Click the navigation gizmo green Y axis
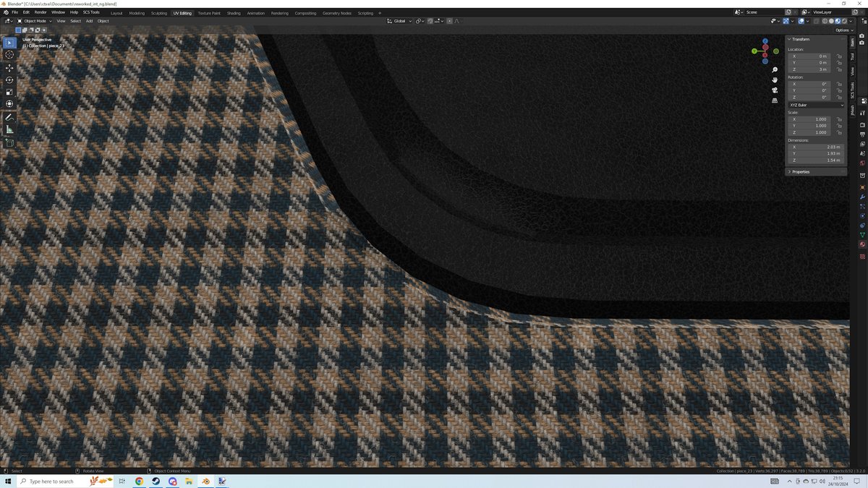The height and width of the screenshot is (488, 868). [754, 51]
